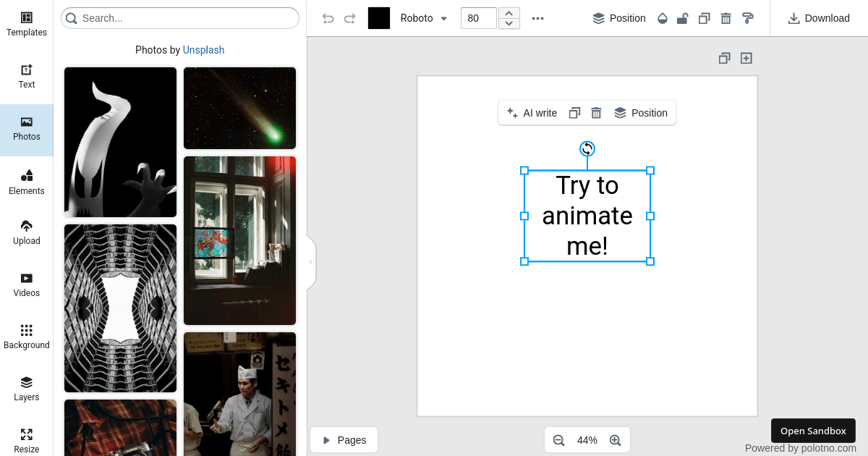The image size is (868, 456).
Task: Toggle the lock icon in the toolbar
Action: click(x=682, y=18)
